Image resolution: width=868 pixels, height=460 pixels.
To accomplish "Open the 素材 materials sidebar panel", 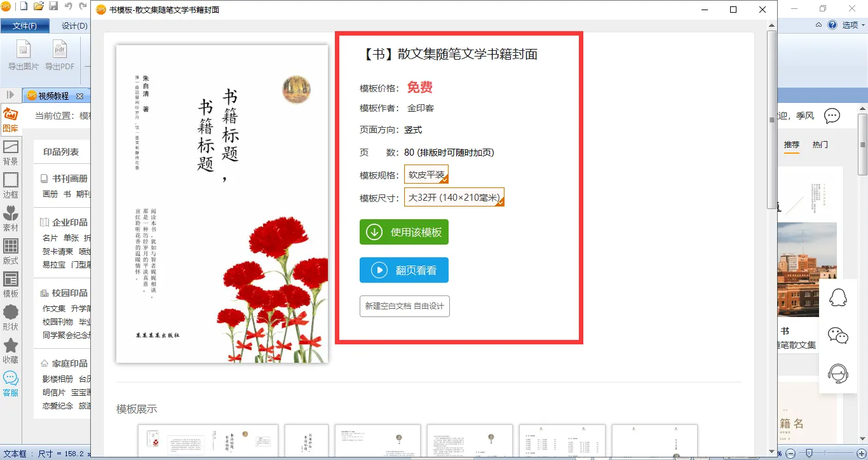I will pos(10,220).
